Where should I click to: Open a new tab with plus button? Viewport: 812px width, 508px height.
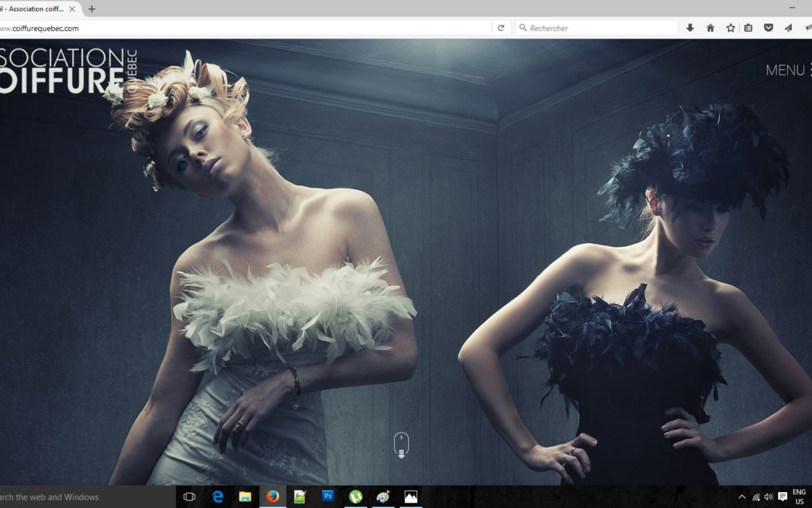tap(92, 9)
